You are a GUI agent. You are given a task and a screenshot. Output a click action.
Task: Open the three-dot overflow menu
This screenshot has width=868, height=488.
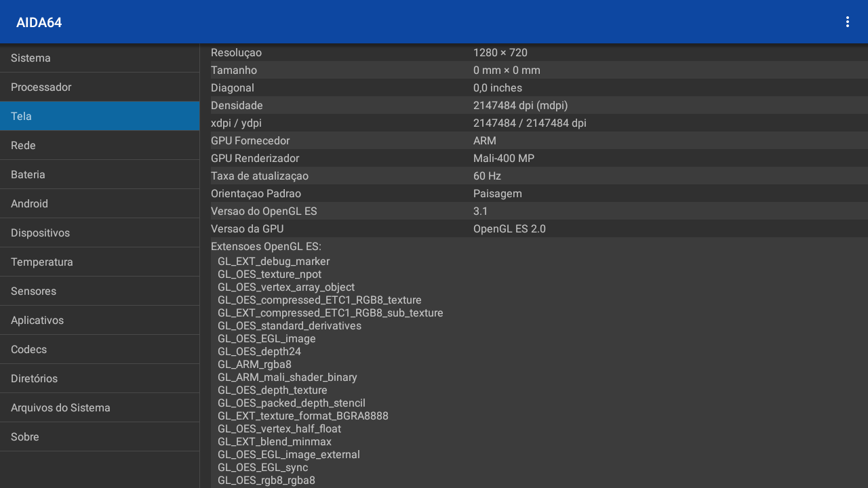click(x=847, y=22)
